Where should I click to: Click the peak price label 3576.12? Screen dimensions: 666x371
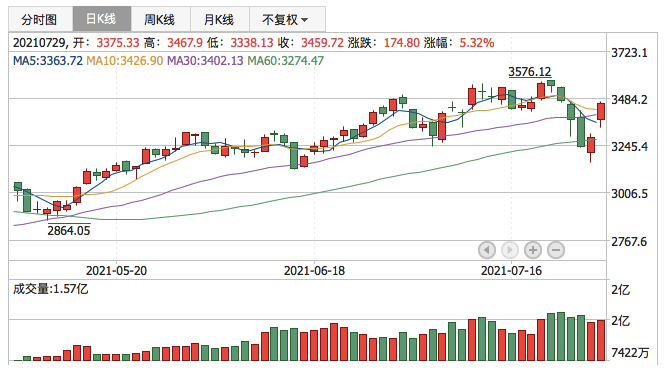(x=530, y=71)
